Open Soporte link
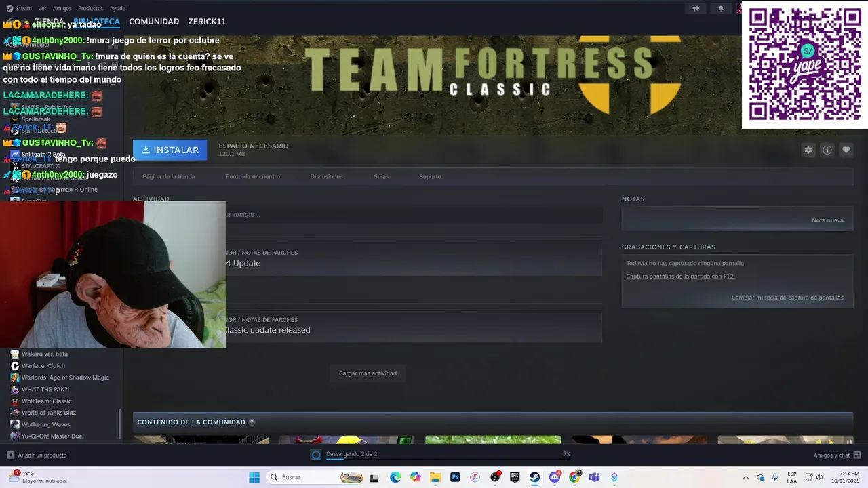The image size is (868, 488). coord(430,176)
